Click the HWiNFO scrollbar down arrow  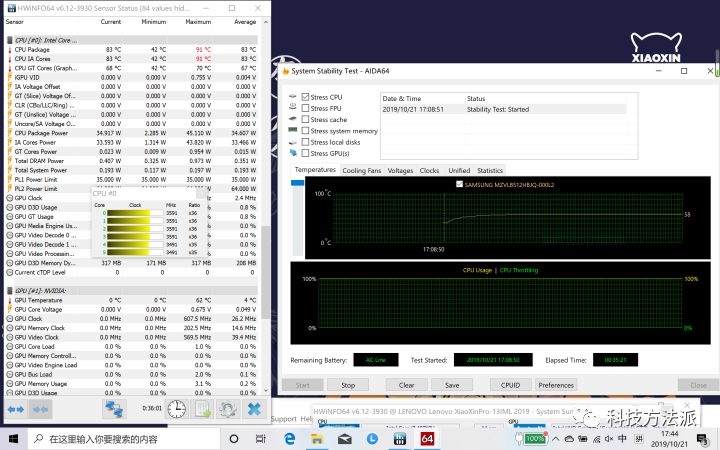point(265,390)
